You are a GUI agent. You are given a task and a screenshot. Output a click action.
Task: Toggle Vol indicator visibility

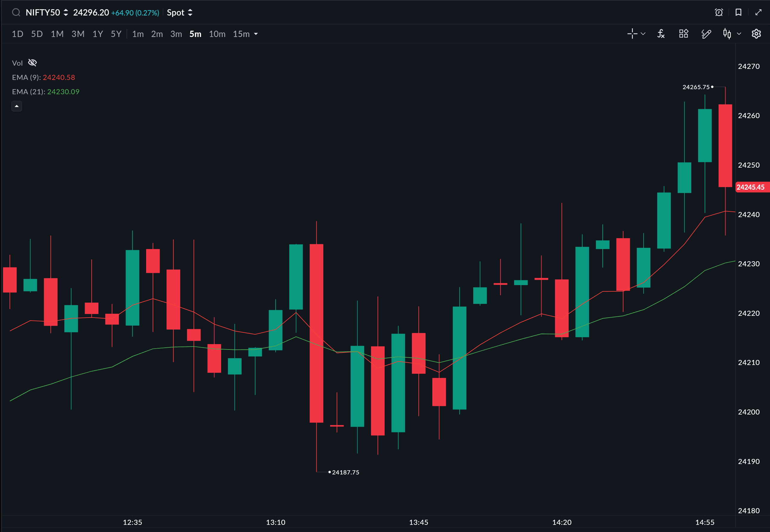coord(32,63)
